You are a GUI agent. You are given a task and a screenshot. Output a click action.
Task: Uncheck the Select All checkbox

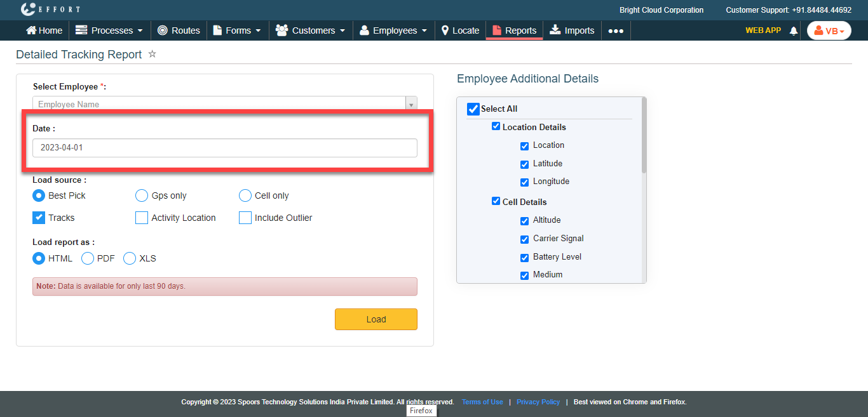pyautogui.click(x=473, y=109)
